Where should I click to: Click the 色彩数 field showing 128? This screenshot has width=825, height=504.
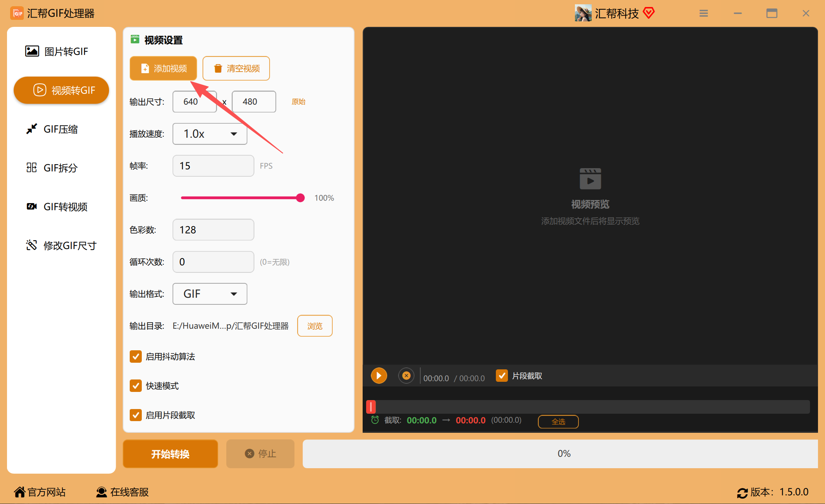pyautogui.click(x=213, y=230)
